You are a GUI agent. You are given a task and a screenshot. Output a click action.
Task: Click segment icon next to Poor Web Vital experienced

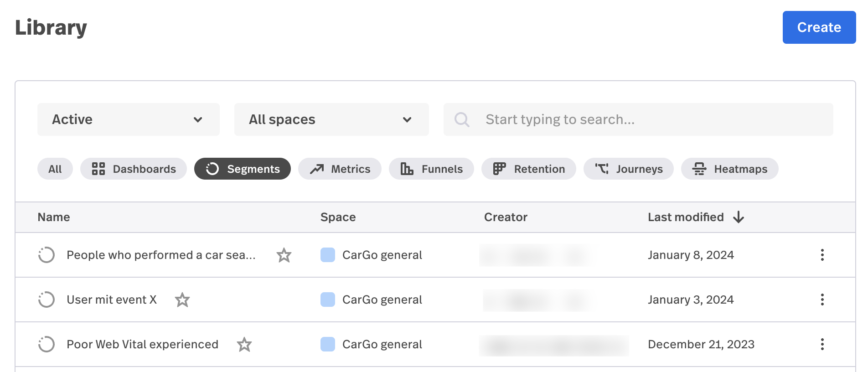click(x=46, y=344)
